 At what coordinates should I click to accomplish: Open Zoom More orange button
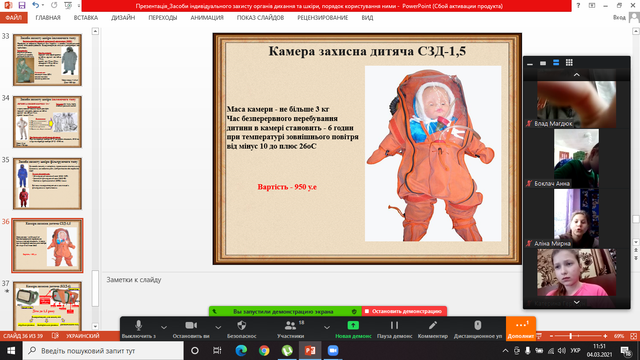pyautogui.click(x=521, y=329)
